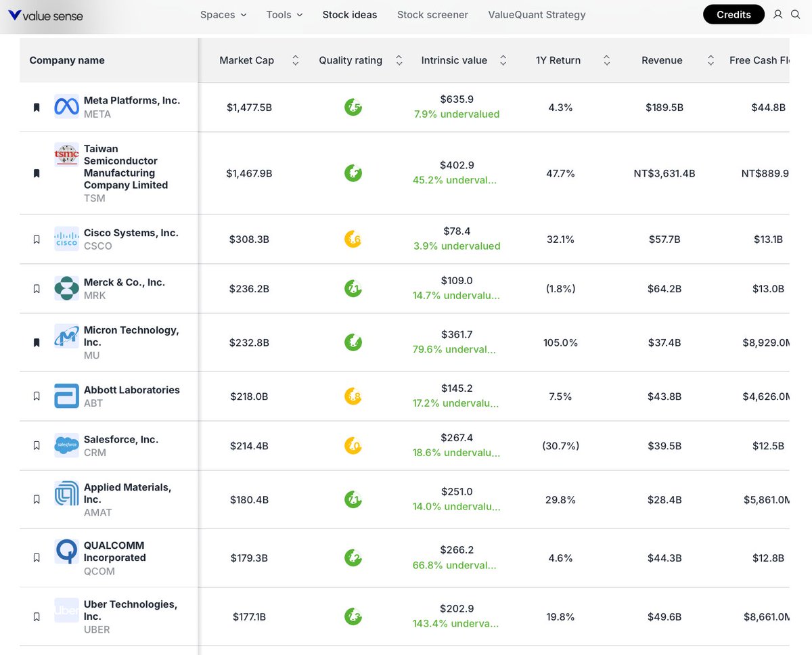This screenshot has width=812, height=655.
Task: Bookmark the Uber Technologies row
Action: 37,616
